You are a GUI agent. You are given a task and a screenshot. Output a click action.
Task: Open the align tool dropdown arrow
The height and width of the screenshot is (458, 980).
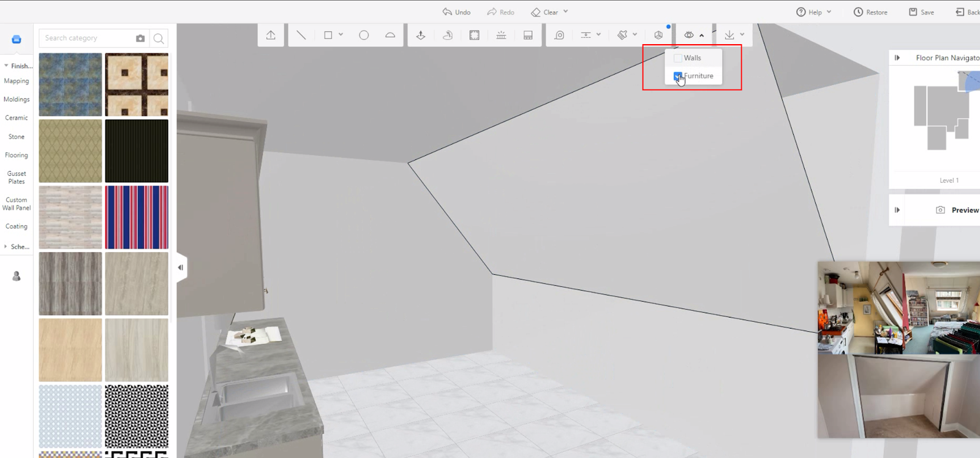point(598,35)
